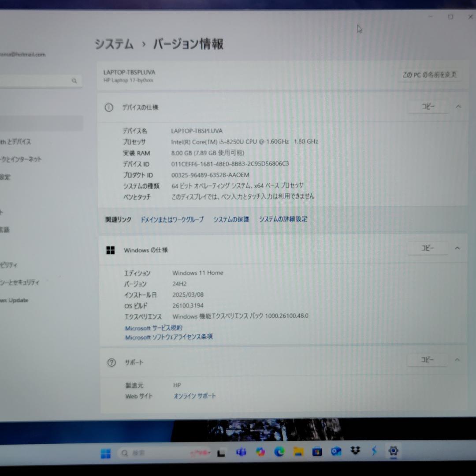Viewport: 476px width, 476px height.
Task: Open Microsoft Edge from the taskbar
Action: pyautogui.click(x=279, y=451)
